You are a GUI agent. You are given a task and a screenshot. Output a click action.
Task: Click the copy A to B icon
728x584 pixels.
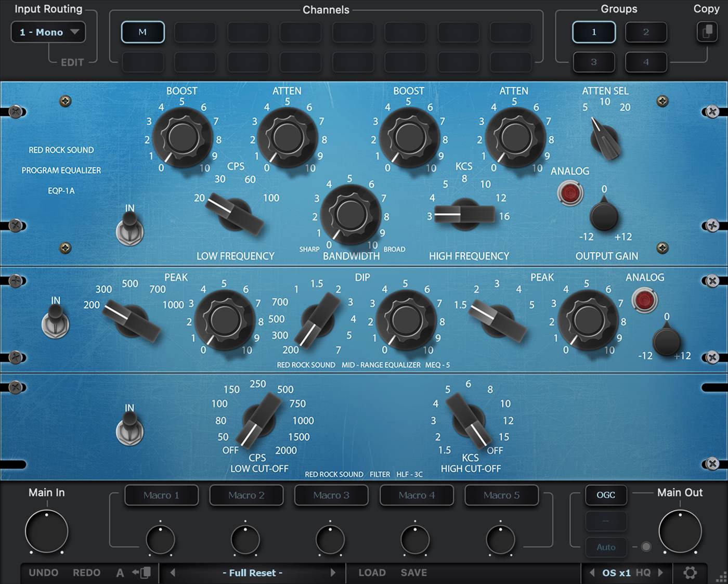tap(141, 573)
